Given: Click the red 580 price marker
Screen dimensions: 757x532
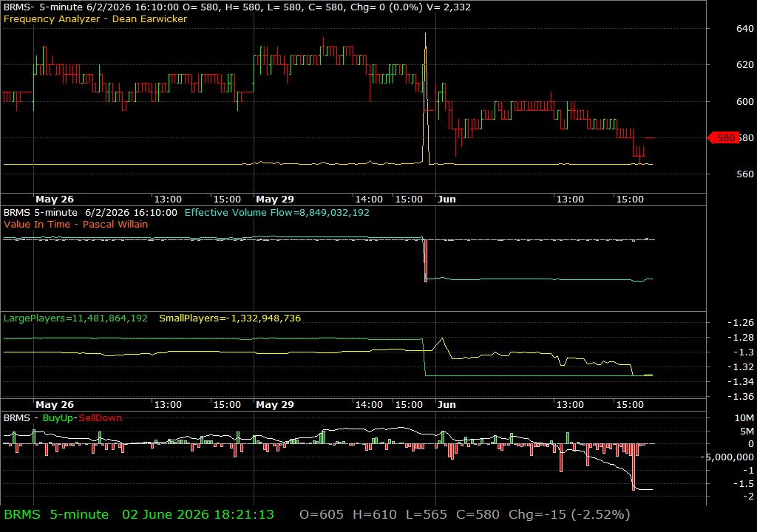Looking at the screenshot, I should [x=723, y=138].
